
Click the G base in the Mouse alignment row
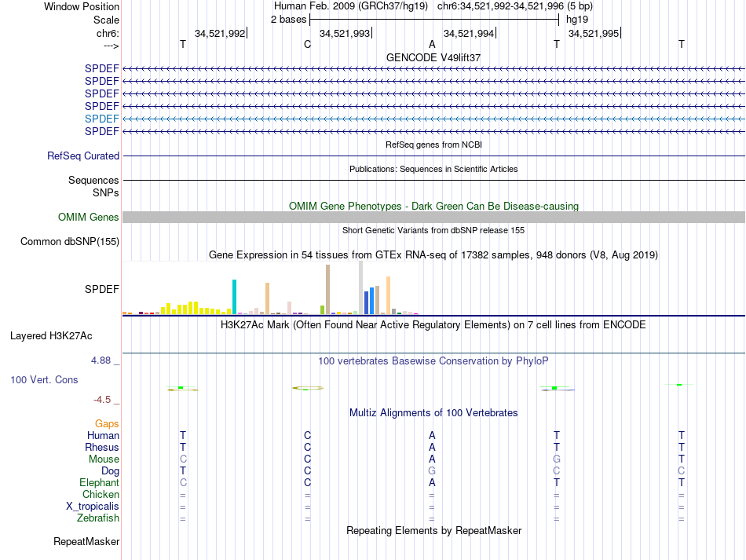(x=557, y=459)
